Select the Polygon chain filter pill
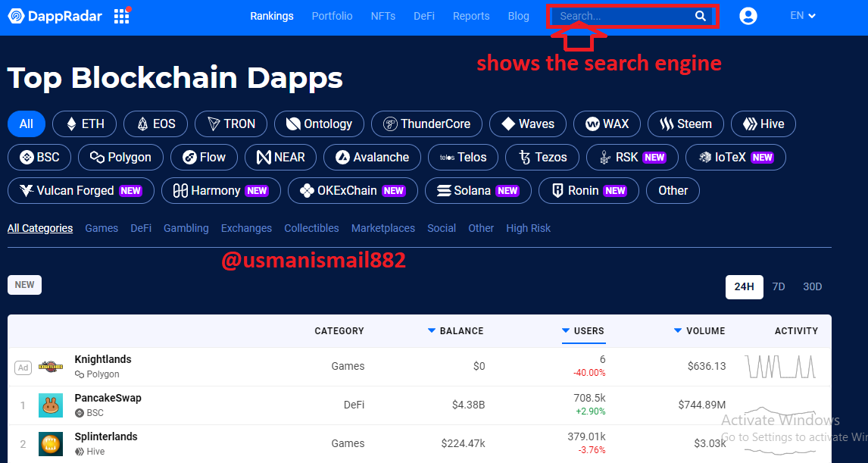Image resolution: width=868 pixels, height=463 pixels. (120, 158)
